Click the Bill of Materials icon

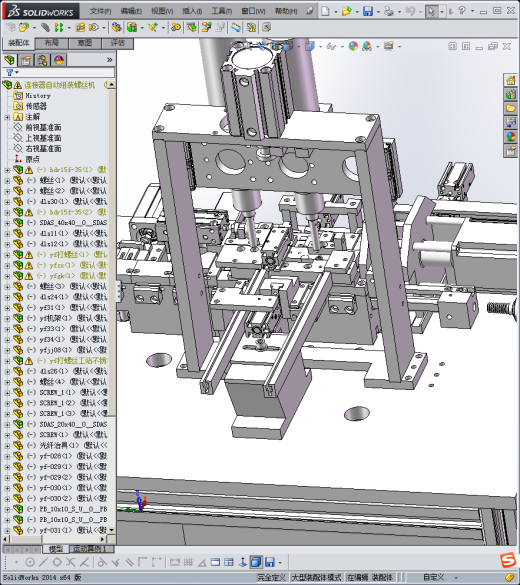192,27
